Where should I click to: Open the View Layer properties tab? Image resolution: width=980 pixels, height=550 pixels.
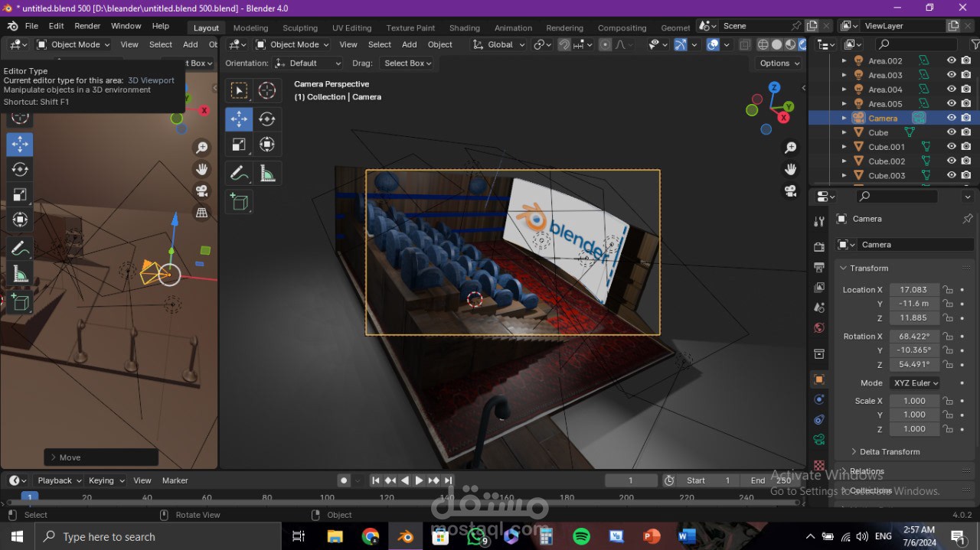[x=819, y=288]
